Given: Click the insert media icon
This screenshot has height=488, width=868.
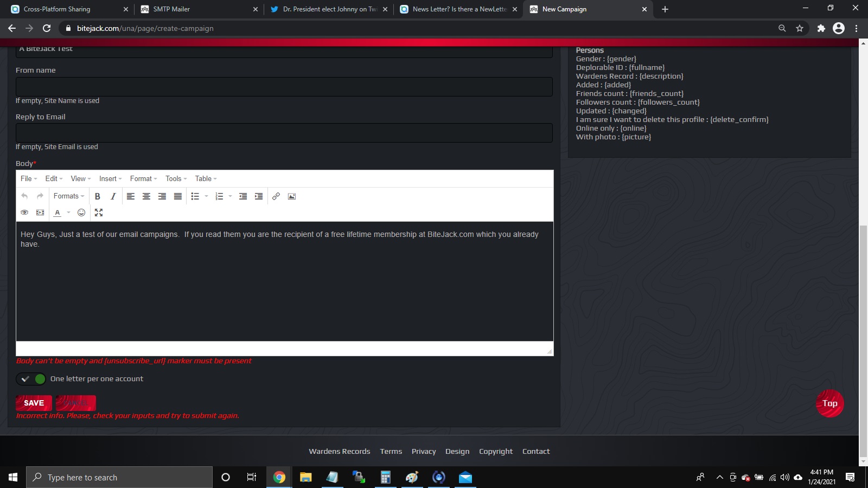Looking at the screenshot, I should click(x=40, y=213).
